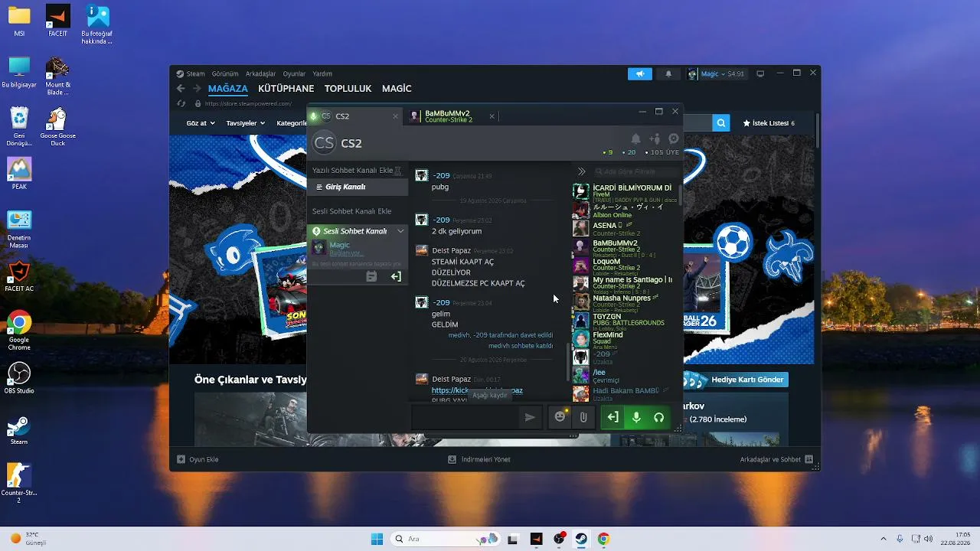Show hidden icons in the system tray
Screen dimensions: 980x551
[x=884, y=539]
